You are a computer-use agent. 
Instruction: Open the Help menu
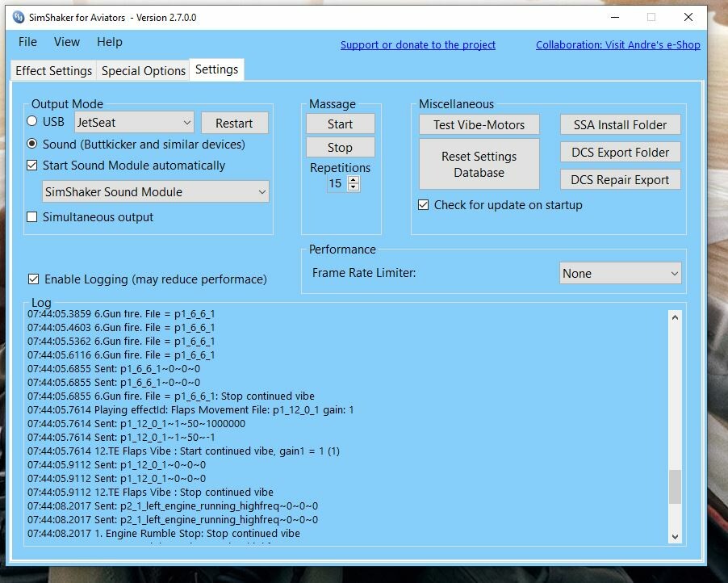coord(110,42)
